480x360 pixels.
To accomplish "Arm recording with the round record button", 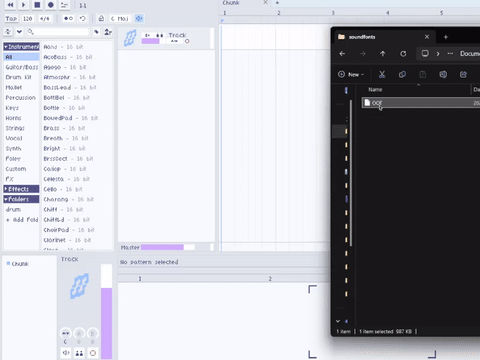I will pos(51,5).
